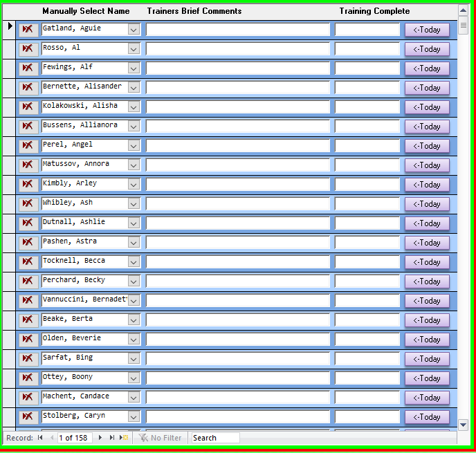Open dropdown arrow beside Perel, Angel
The image size is (476, 453).
point(134,146)
